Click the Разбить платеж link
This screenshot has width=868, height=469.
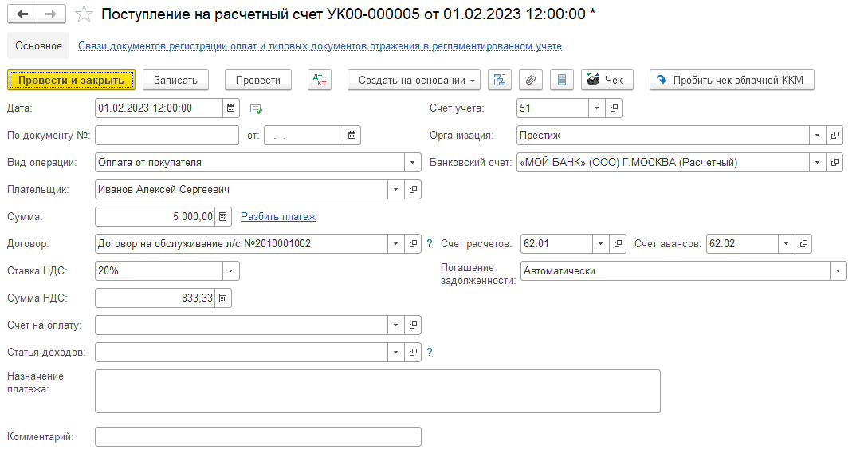pos(278,216)
